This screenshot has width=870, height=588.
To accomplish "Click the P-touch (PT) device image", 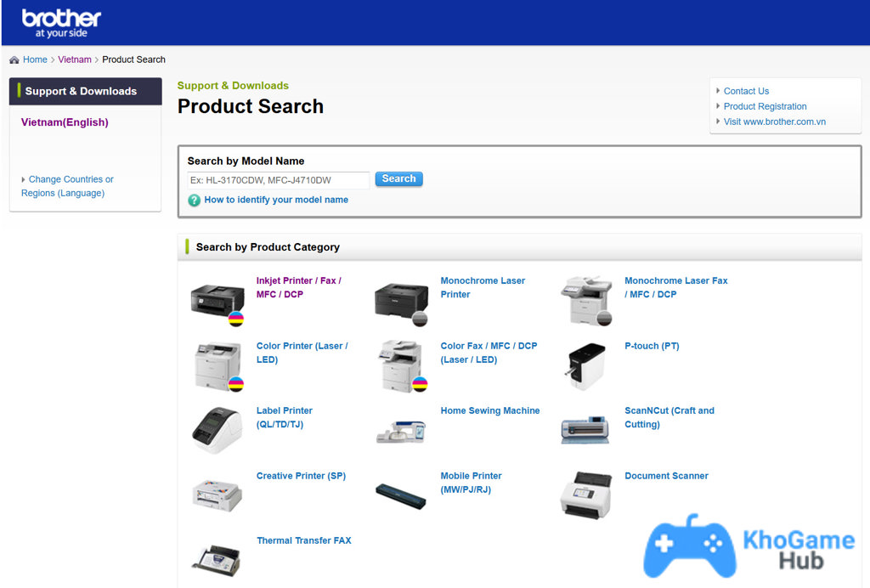I will (585, 365).
